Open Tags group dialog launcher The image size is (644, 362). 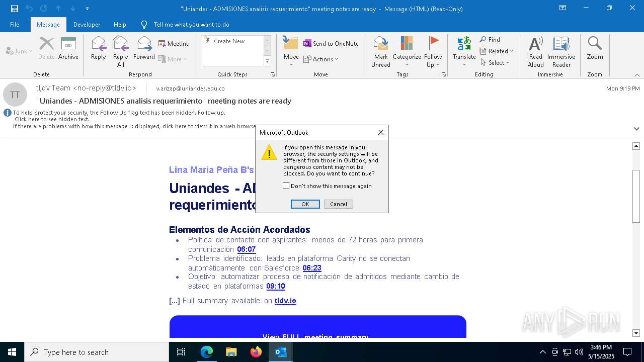point(444,74)
